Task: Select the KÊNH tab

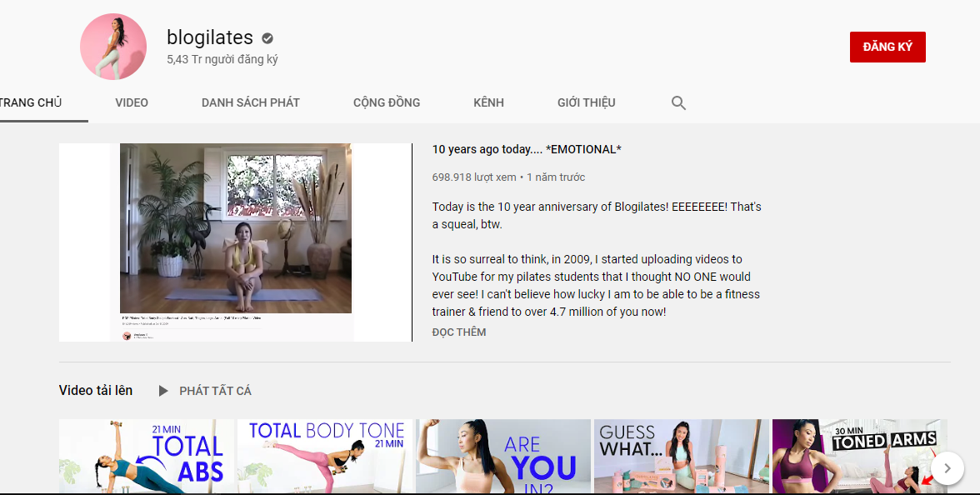Action: [488, 102]
